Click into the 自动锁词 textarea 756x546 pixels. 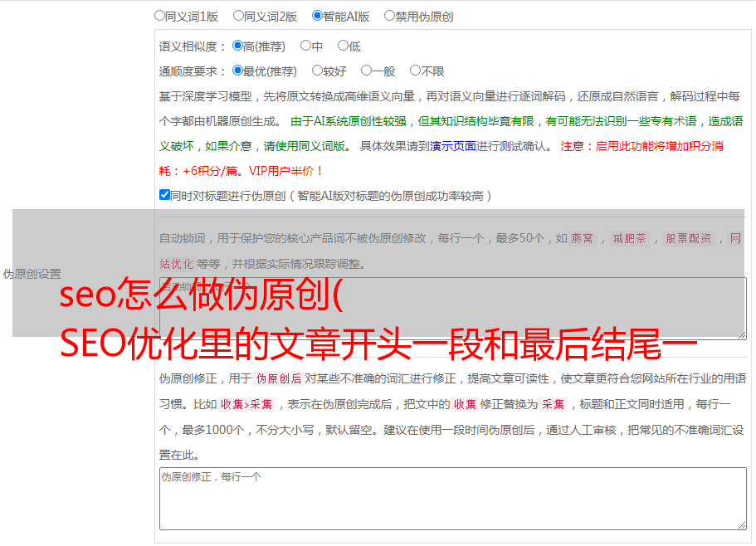coord(453,309)
